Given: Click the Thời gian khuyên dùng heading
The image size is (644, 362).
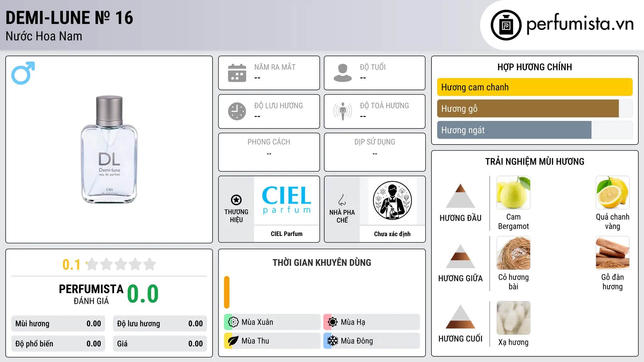Looking at the screenshot, I should tap(322, 263).
